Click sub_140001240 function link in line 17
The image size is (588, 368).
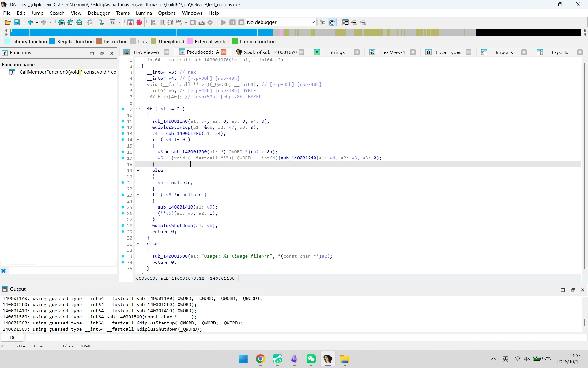(299, 158)
